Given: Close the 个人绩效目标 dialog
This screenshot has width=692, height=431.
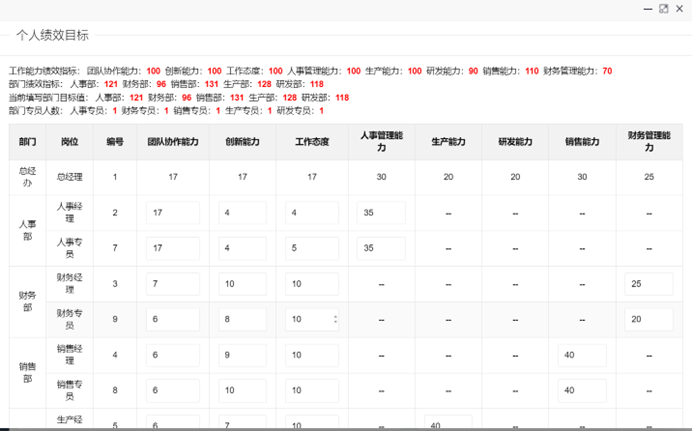Looking at the screenshot, I should click(x=680, y=8).
